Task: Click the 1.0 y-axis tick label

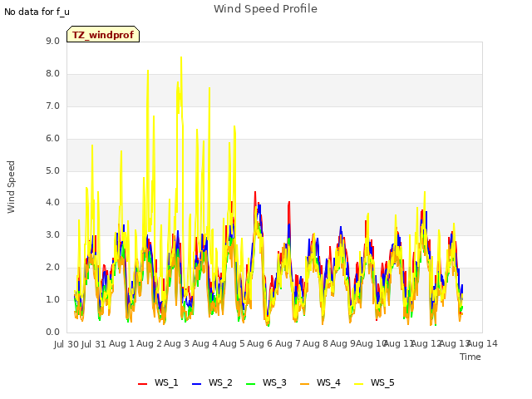Action: point(52,299)
